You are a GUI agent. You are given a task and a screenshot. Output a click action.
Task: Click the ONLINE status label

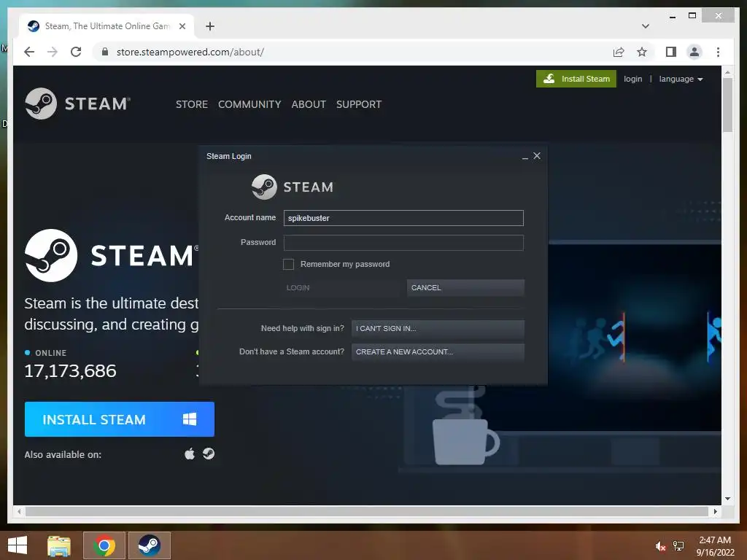point(50,353)
